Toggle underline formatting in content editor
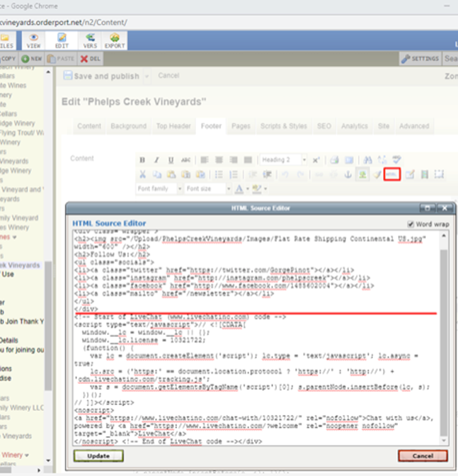Screen dimensions: 458x476 click(x=171, y=160)
